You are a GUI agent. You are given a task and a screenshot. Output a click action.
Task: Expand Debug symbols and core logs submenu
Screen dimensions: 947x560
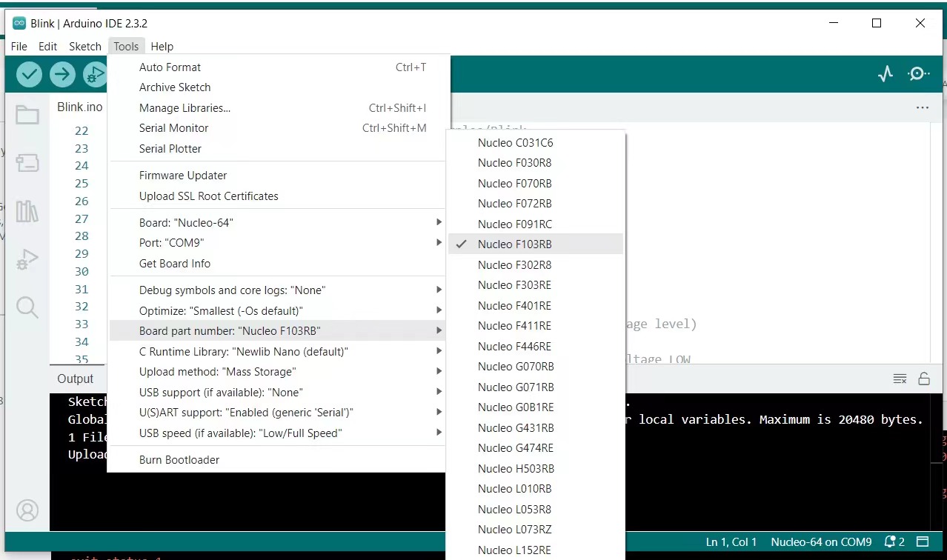point(278,290)
